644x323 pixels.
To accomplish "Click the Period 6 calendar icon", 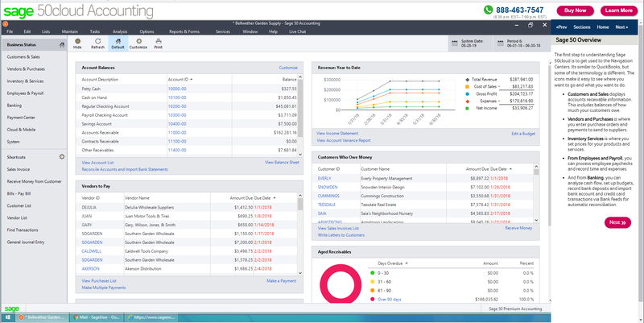I will pyautogui.click(x=500, y=43).
